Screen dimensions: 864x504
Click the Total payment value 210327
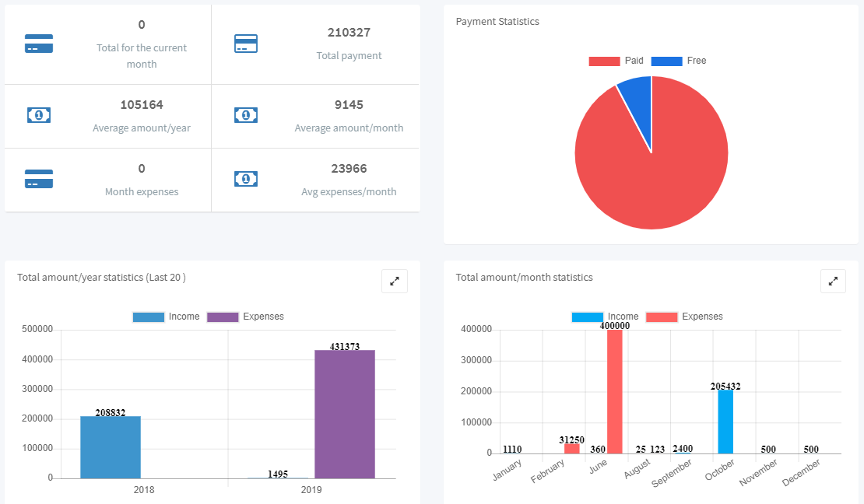[349, 33]
